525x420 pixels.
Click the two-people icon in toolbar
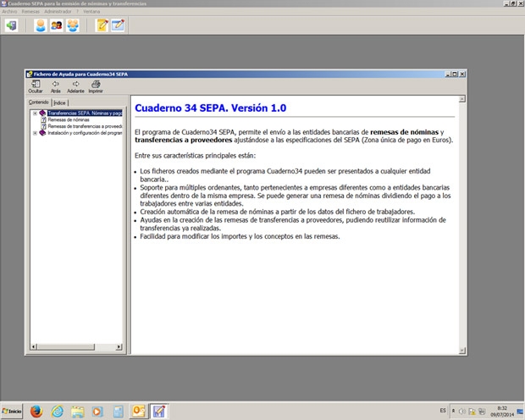(x=57, y=25)
